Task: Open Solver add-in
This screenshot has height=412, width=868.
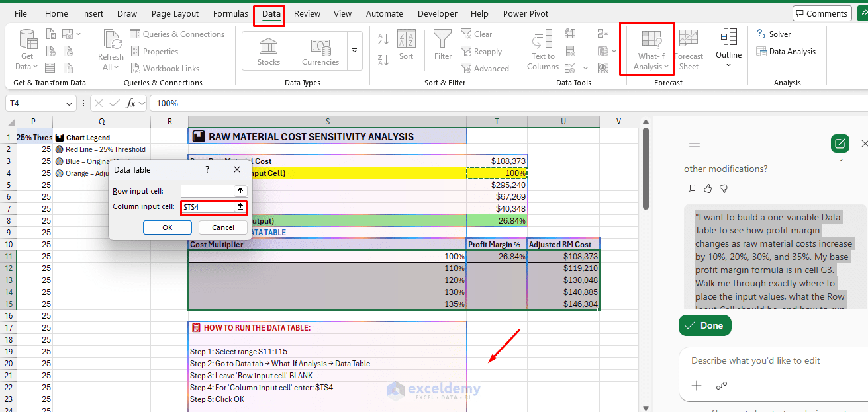Action: click(773, 34)
